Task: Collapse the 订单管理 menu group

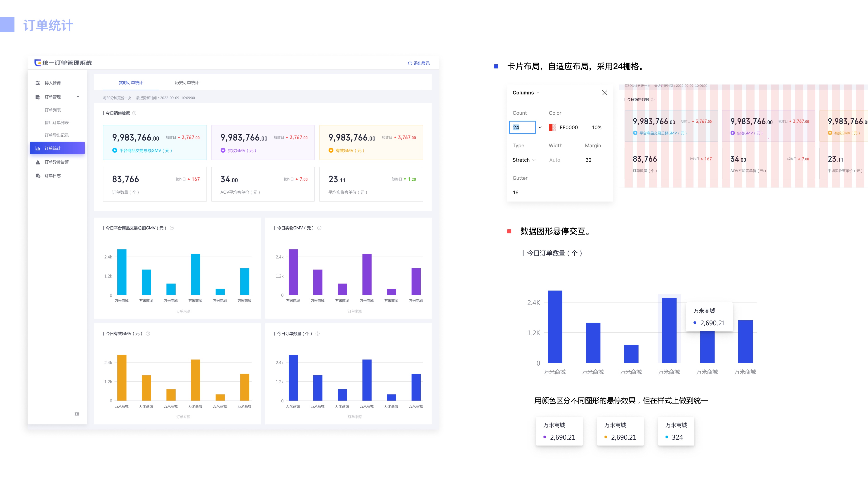Action: click(x=78, y=97)
